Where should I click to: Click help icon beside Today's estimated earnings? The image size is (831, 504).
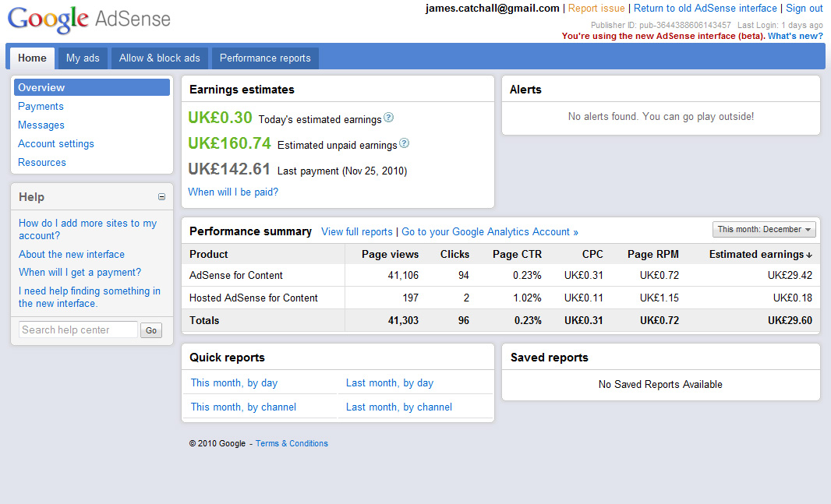pyautogui.click(x=389, y=118)
